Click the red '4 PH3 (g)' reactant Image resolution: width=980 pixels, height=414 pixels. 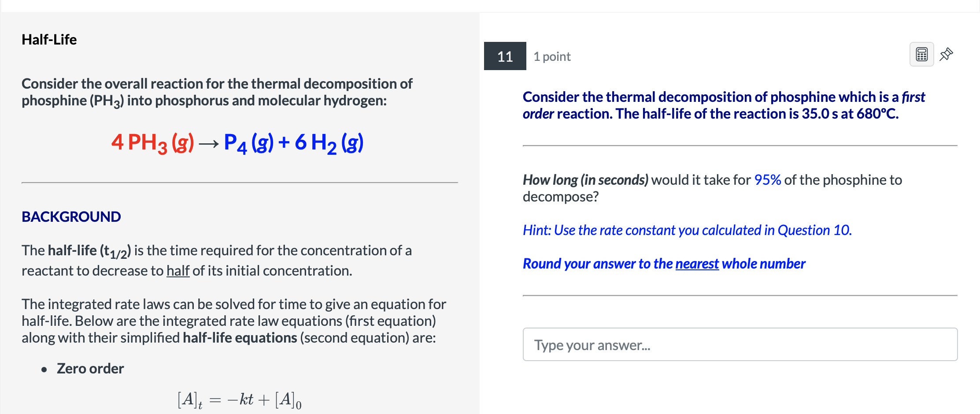[152, 143]
